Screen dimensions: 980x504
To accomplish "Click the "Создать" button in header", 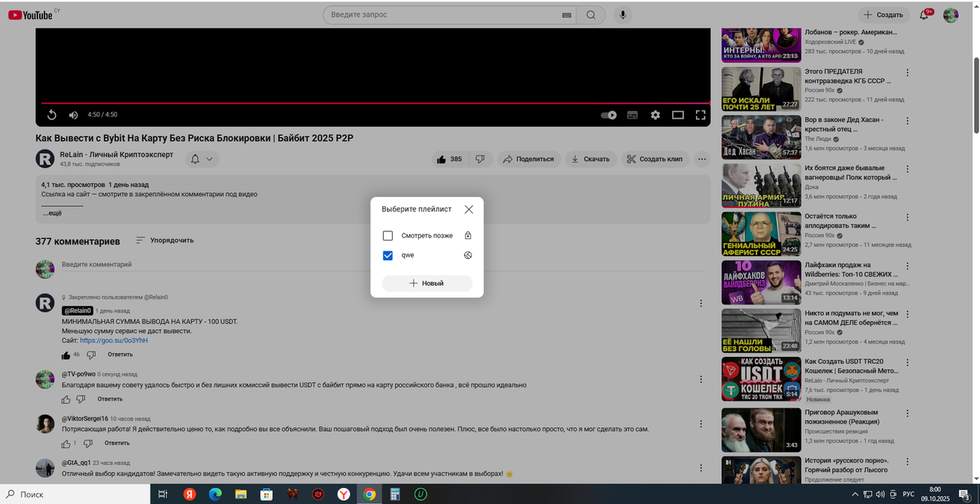I will (884, 15).
